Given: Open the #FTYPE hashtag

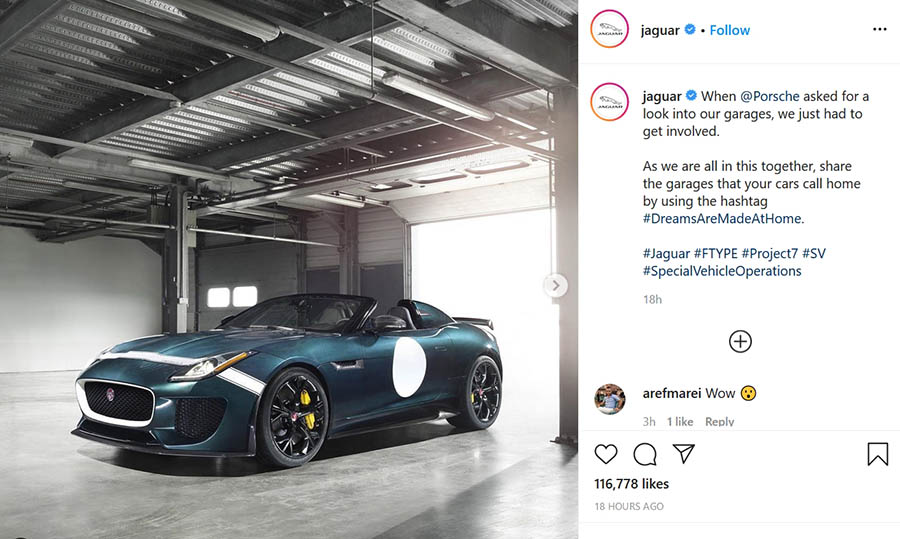Looking at the screenshot, I should coord(715,253).
